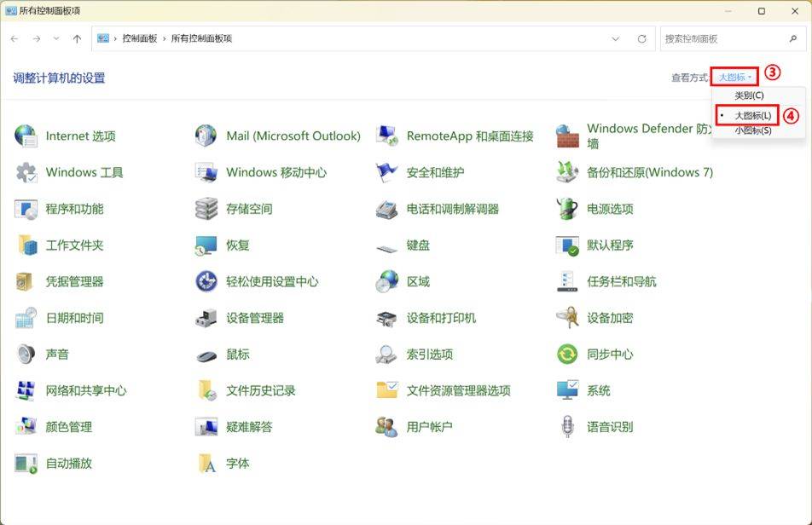Open 用户帐户 people icon
Viewport: 812px width, 525px height.
[x=387, y=427]
